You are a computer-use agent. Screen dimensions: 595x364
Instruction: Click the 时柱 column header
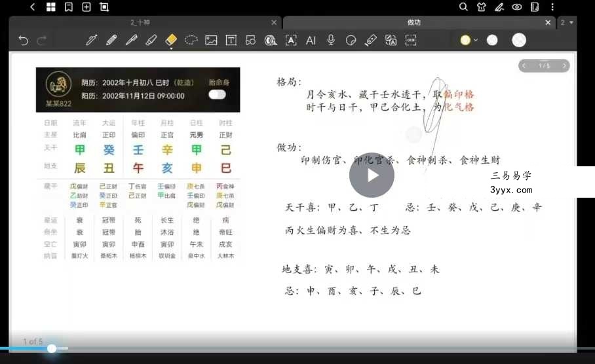(225, 123)
